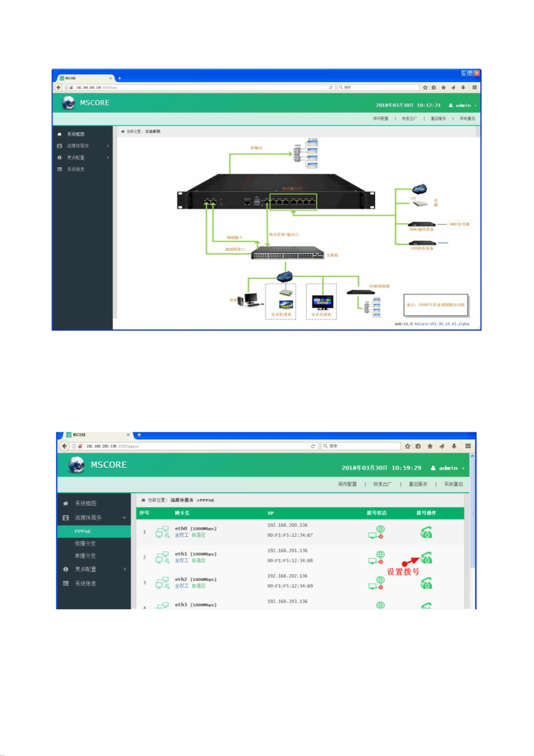Open admin dropdown in lower window header
Screen dimensions: 534x756
click(448, 468)
